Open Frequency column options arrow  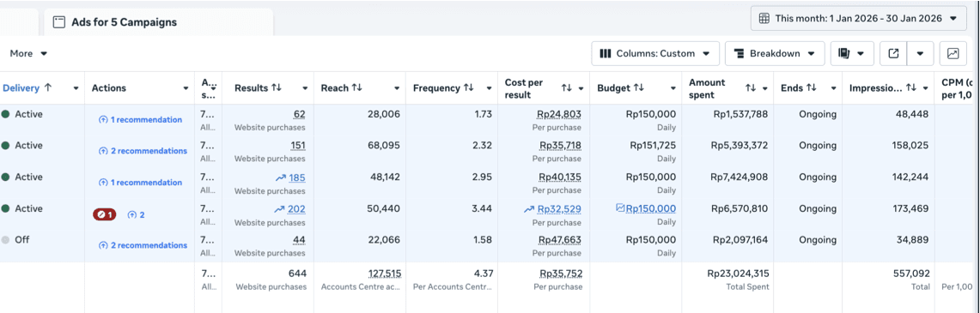(490, 88)
